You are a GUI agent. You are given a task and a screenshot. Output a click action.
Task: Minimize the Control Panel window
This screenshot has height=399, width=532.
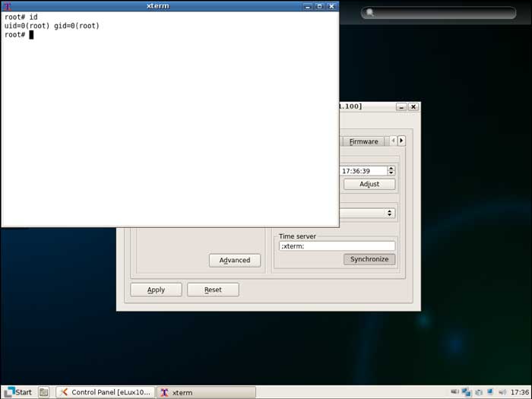tap(401, 107)
